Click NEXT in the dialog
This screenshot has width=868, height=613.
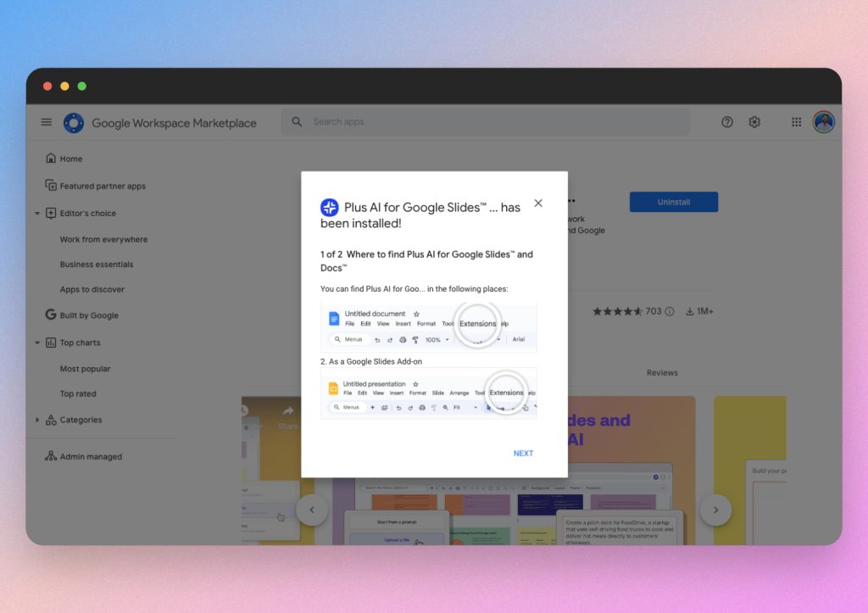523,453
